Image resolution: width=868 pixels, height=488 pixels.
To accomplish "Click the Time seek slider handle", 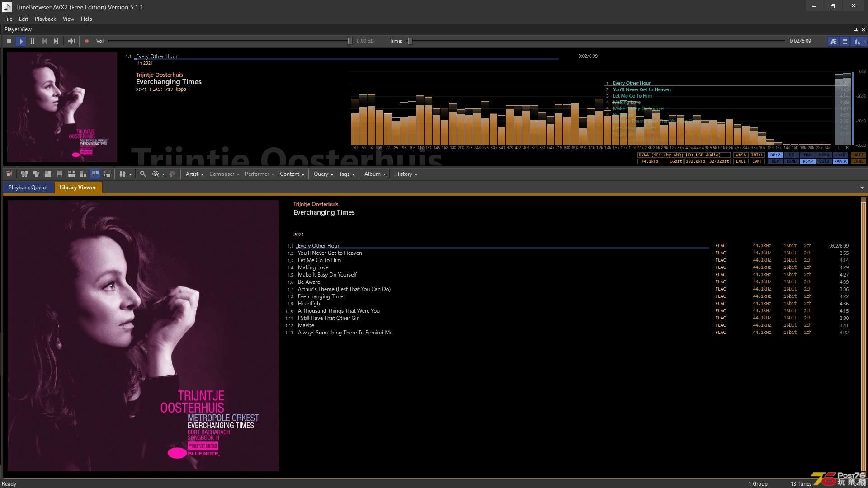I will pos(410,41).
